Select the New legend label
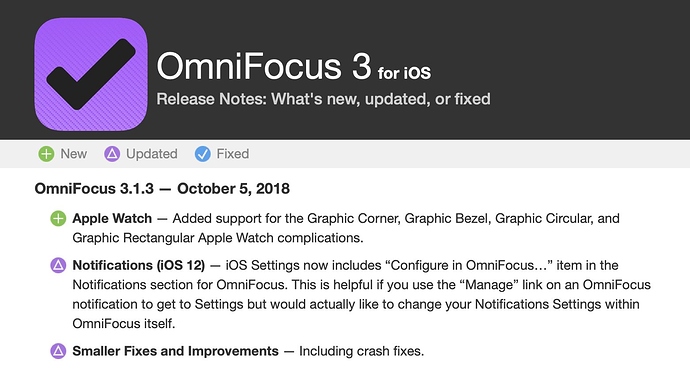The width and height of the screenshot is (690, 374). (73, 154)
